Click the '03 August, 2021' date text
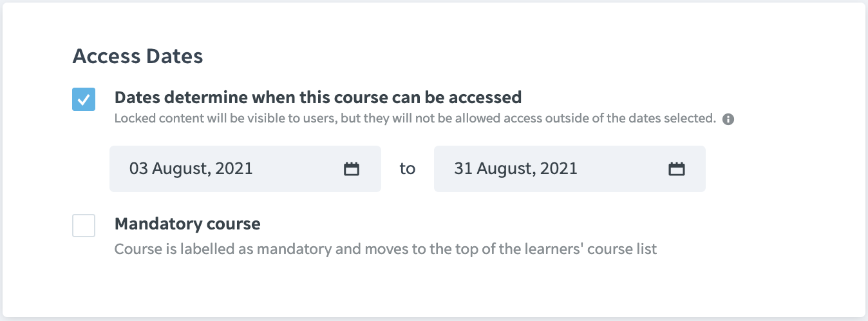Screen dimensions: 868x321 [191, 169]
